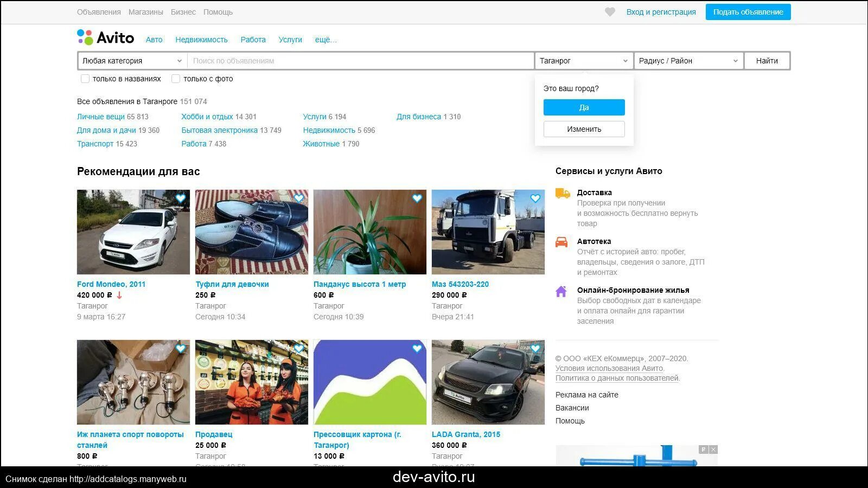Open Доставка service heading
The height and width of the screenshot is (488, 868).
point(595,192)
